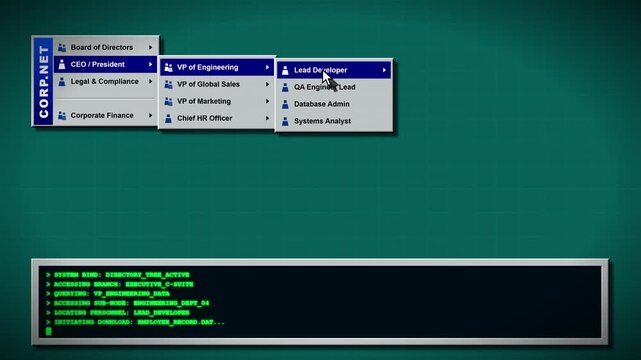Click the INITIATING DOWNLOAD terminal line
This screenshot has width=641, height=360.
click(x=135, y=322)
